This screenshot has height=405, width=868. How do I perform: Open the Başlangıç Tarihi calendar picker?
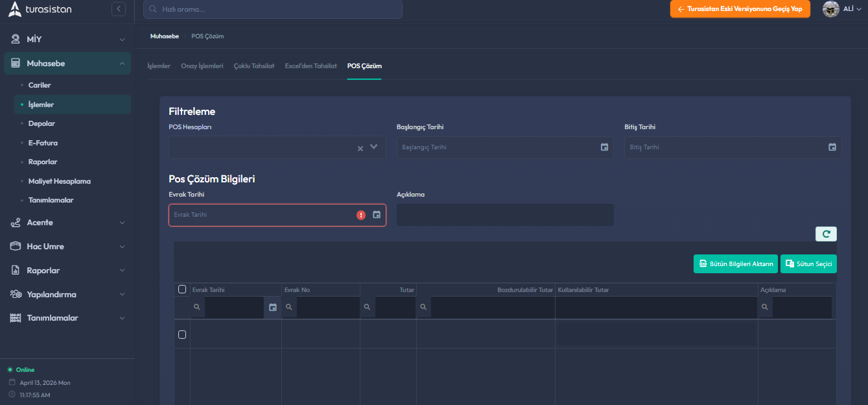(604, 147)
